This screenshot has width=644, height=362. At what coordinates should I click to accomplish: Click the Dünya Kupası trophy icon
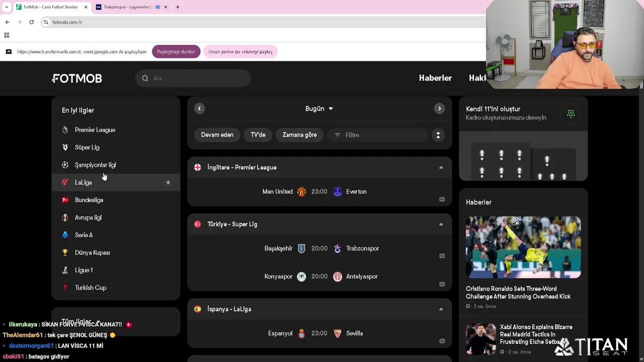[65, 252]
